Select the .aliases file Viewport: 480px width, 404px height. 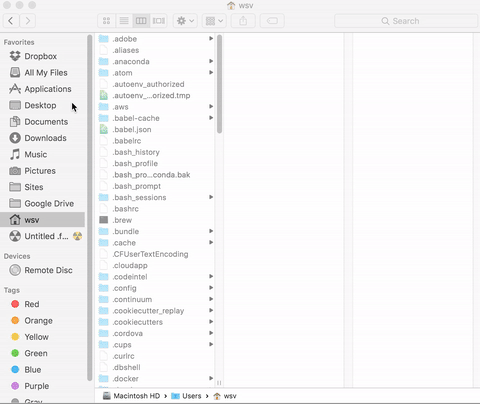155,50
